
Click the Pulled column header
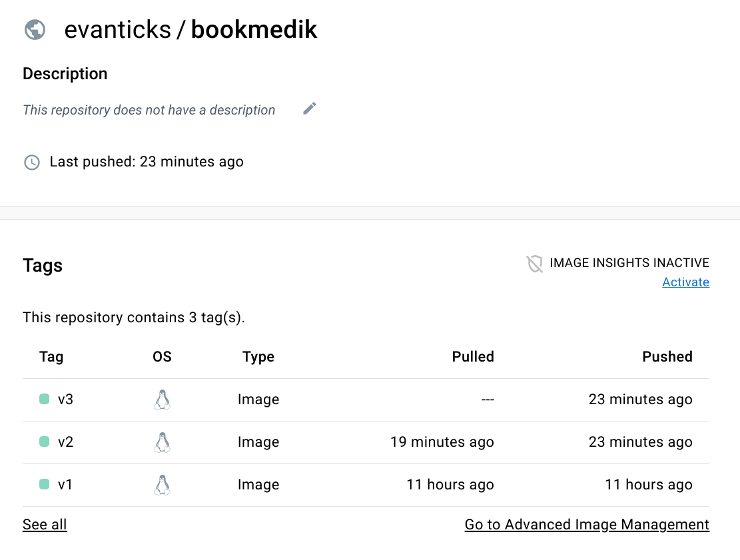[x=472, y=357]
